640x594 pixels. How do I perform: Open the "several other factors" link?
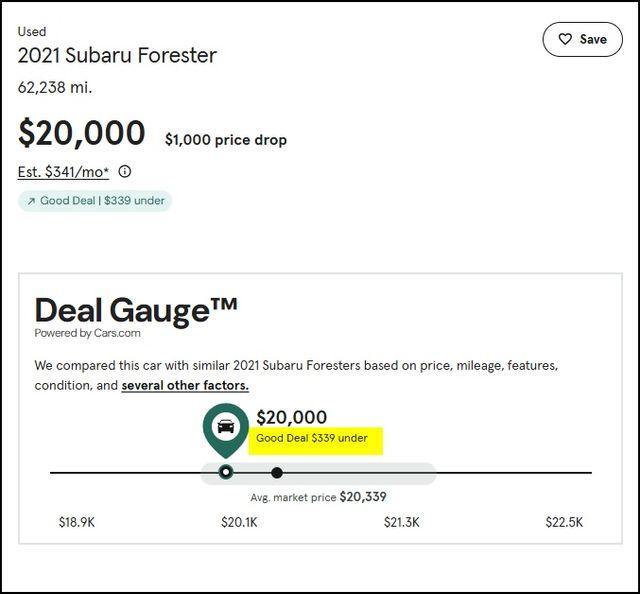click(x=185, y=385)
